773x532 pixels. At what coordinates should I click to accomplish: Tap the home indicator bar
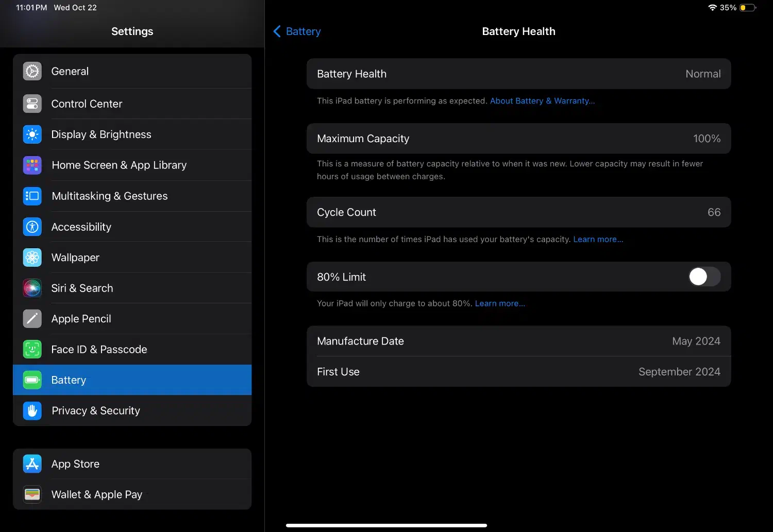pyautogui.click(x=386, y=525)
